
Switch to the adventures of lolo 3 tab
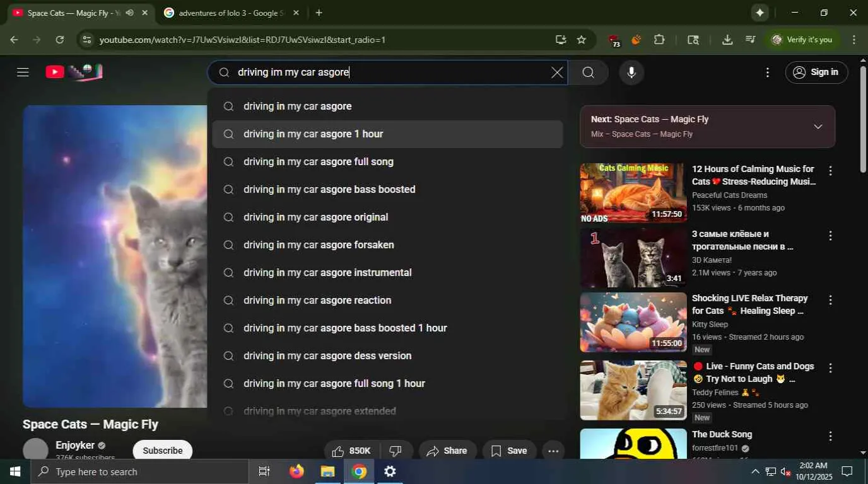(231, 13)
